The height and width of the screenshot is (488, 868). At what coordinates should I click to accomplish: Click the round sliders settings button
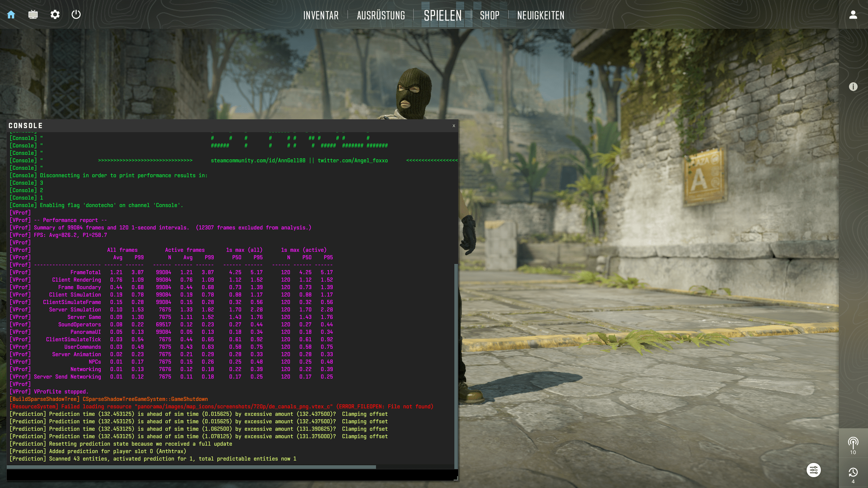pos(813,470)
